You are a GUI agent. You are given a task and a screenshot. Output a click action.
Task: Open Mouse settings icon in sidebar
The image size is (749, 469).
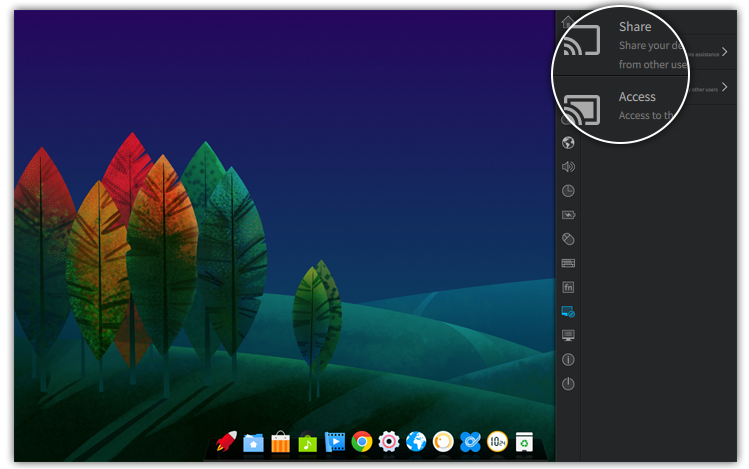point(568,239)
